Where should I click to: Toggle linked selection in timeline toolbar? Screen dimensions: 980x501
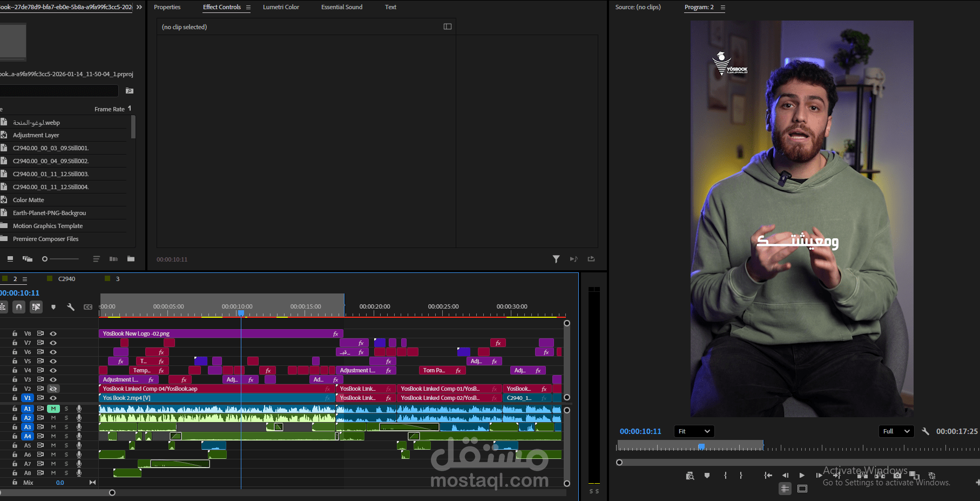pos(36,307)
